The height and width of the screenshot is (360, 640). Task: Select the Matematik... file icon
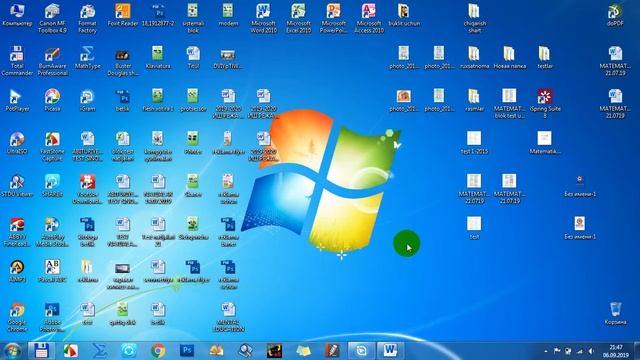coord(544,143)
